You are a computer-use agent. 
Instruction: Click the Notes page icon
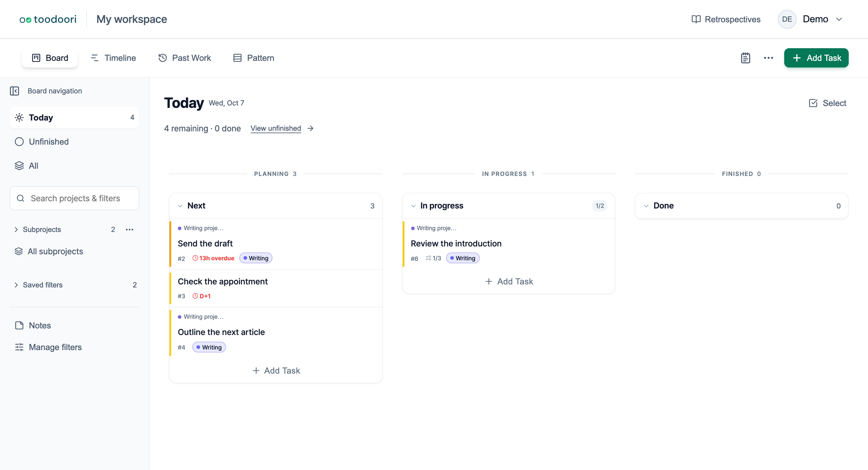tap(19, 325)
